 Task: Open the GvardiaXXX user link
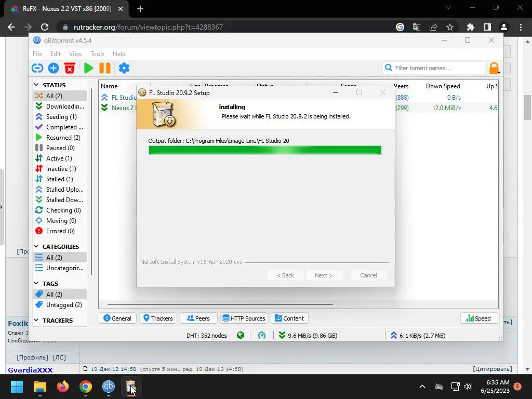point(30,370)
